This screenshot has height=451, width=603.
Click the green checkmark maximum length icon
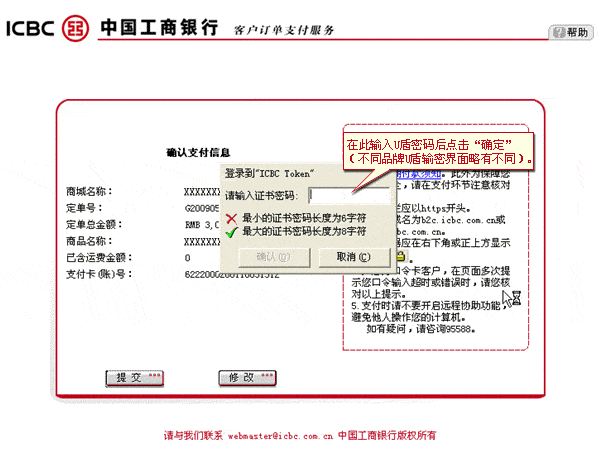pyautogui.click(x=232, y=231)
